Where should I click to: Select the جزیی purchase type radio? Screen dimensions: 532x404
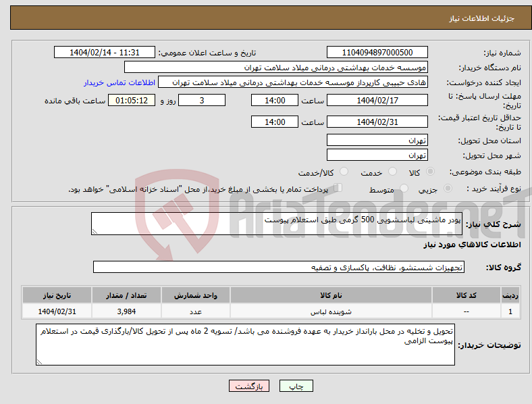tap(448, 188)
